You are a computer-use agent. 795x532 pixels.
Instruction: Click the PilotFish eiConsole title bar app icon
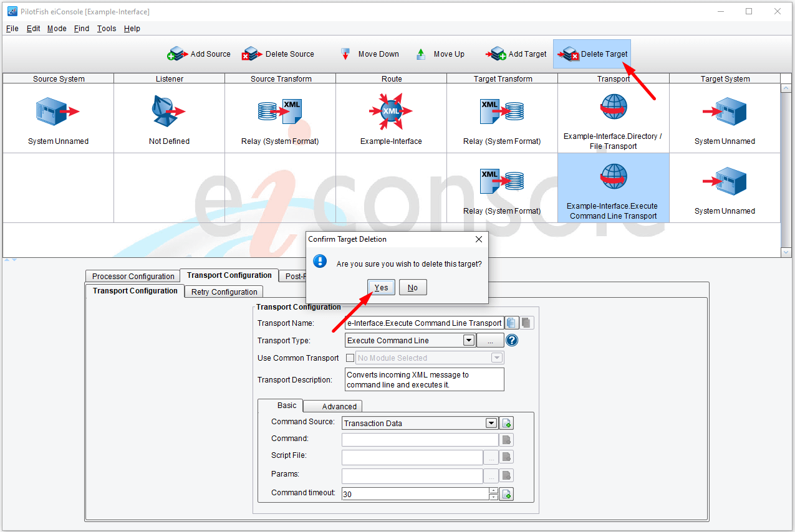12,11
